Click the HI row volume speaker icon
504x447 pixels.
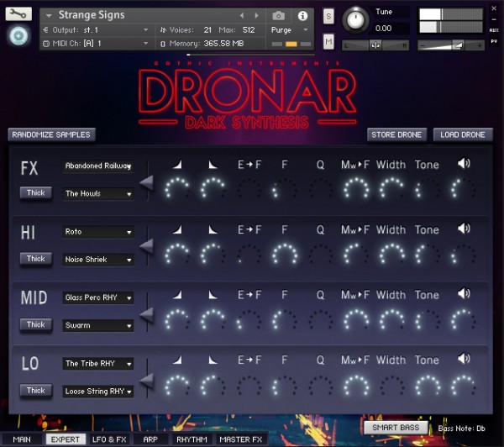coord(464,229)
